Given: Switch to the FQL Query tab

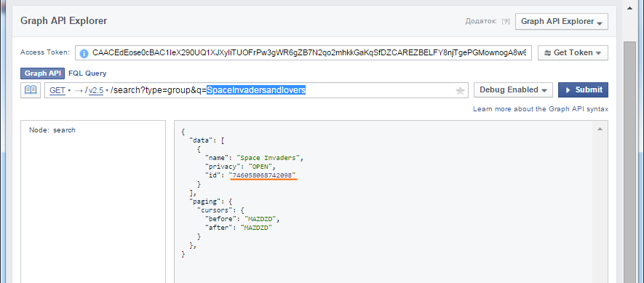Looking at the screenshot, I should click(x=87, y=73).
